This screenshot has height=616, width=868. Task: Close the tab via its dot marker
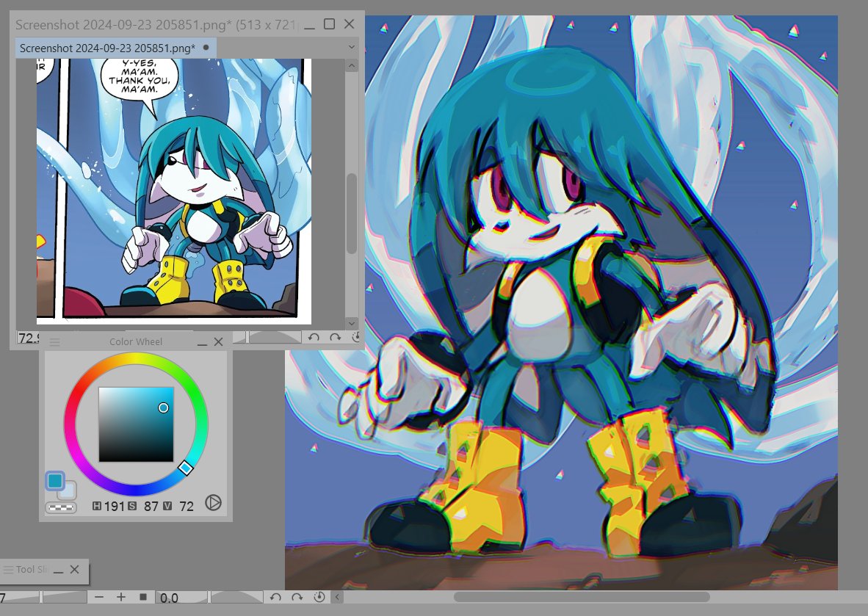206,48
